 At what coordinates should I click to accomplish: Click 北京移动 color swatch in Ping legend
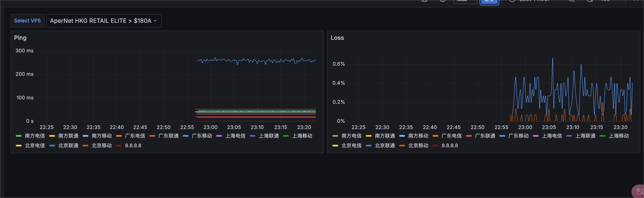pos(85,146)
